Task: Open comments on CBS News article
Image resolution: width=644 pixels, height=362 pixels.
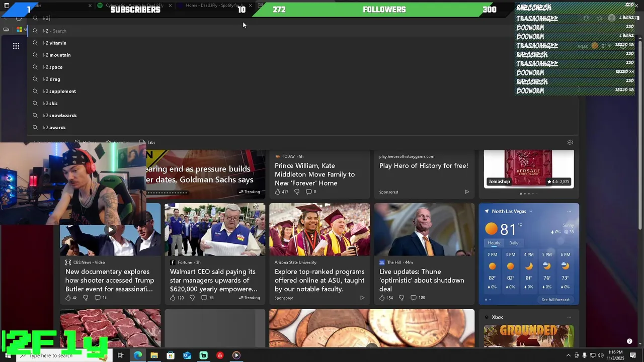Action: pyautogui.click(x=101, y=298)
